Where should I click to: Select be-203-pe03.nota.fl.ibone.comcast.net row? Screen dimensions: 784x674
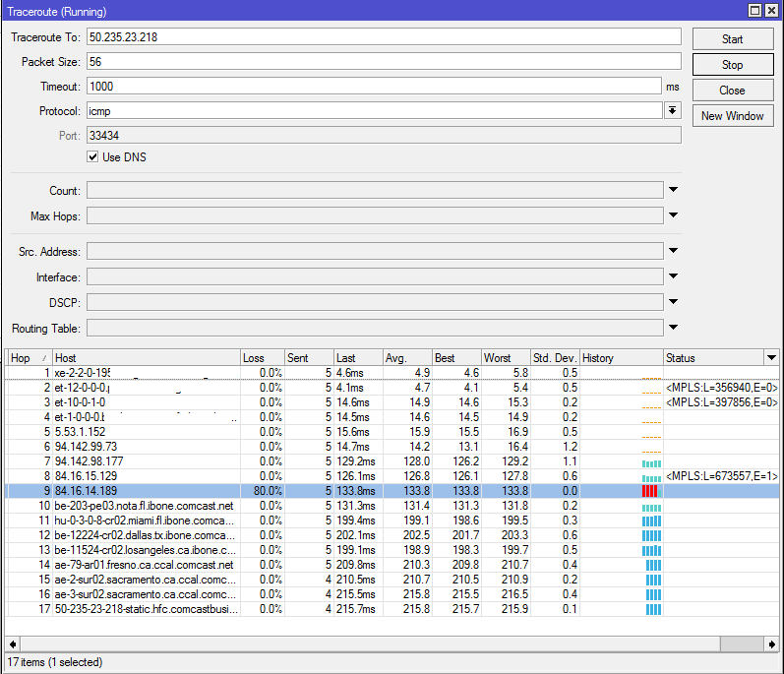pos(392,506)
